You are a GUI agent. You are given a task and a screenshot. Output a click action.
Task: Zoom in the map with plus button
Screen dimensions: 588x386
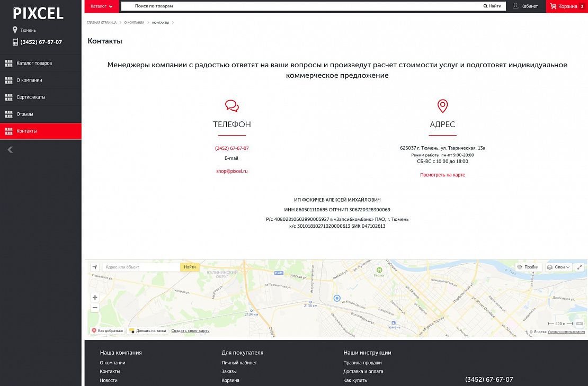coord(95,298)
